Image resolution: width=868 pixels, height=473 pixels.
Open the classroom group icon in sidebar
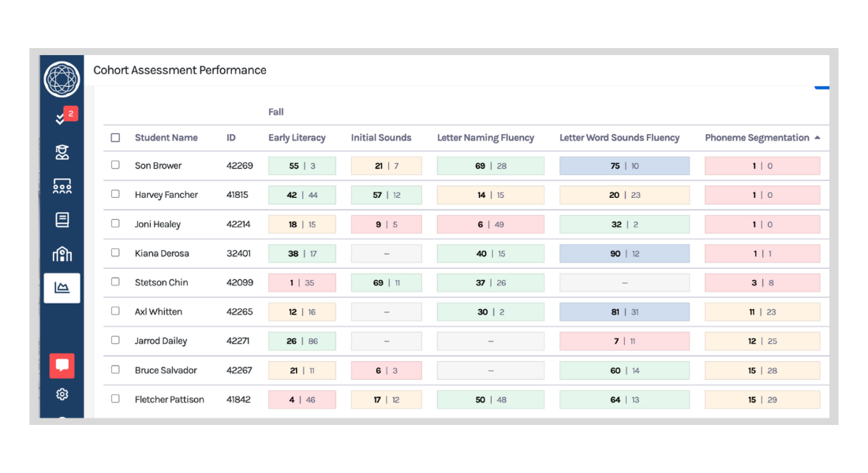tap(62, 186)
